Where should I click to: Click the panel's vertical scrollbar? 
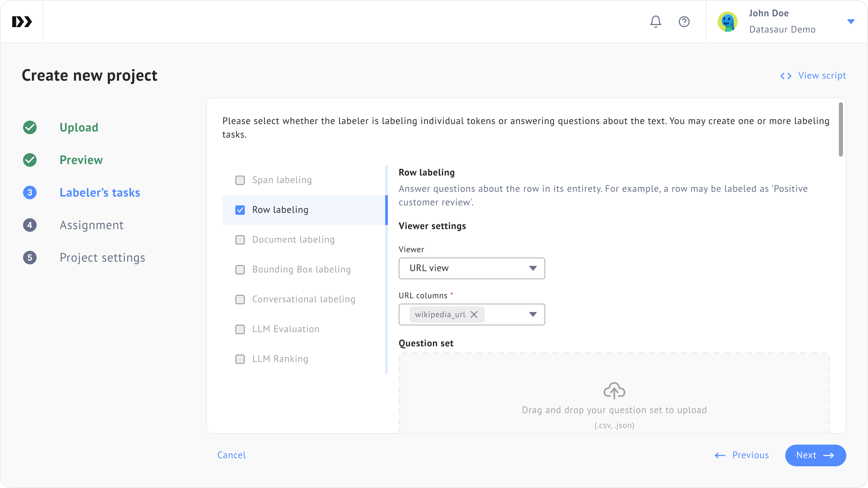pyautogui.click(x=841, y=129)
